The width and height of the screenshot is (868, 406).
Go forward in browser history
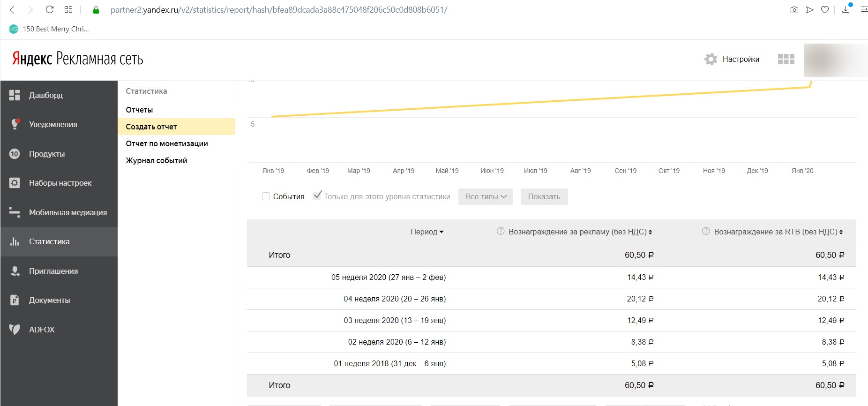(30, 10)
